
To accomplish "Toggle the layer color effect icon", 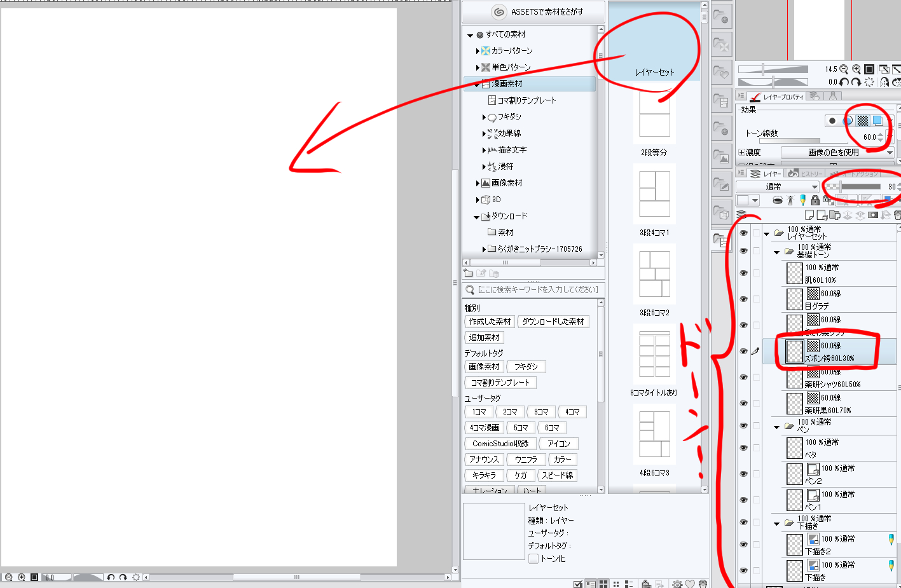I will pyautogui.click(x=878, y=121).
